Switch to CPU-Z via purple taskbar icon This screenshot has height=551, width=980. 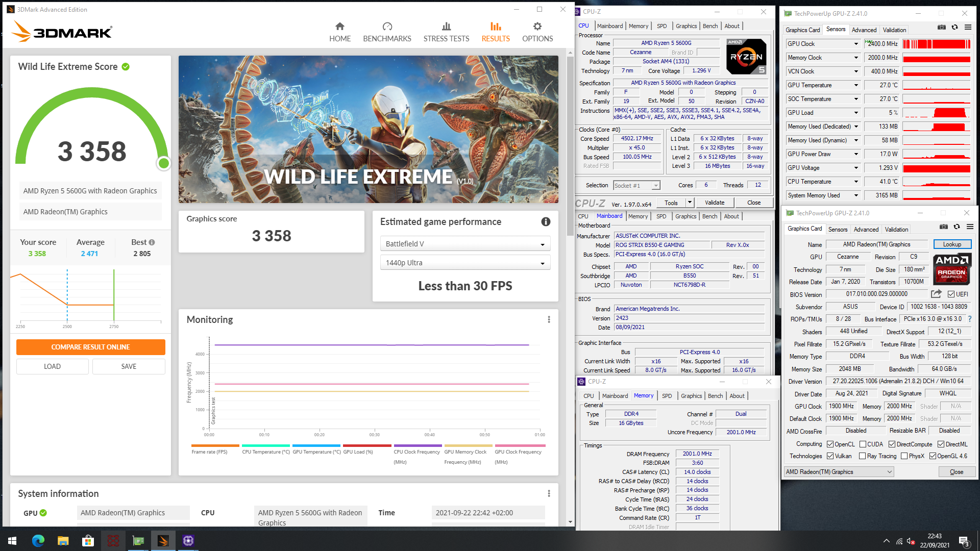[188, 541]
